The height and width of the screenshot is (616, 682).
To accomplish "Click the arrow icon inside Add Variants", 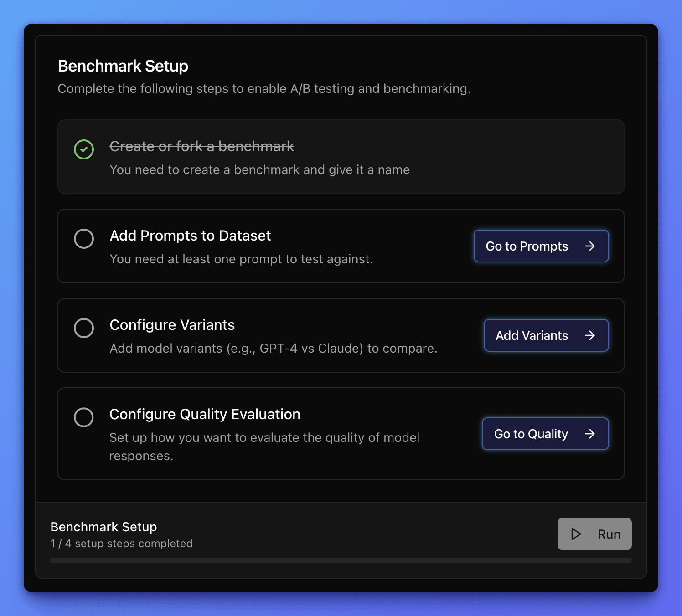I will [x=590, y=335].
